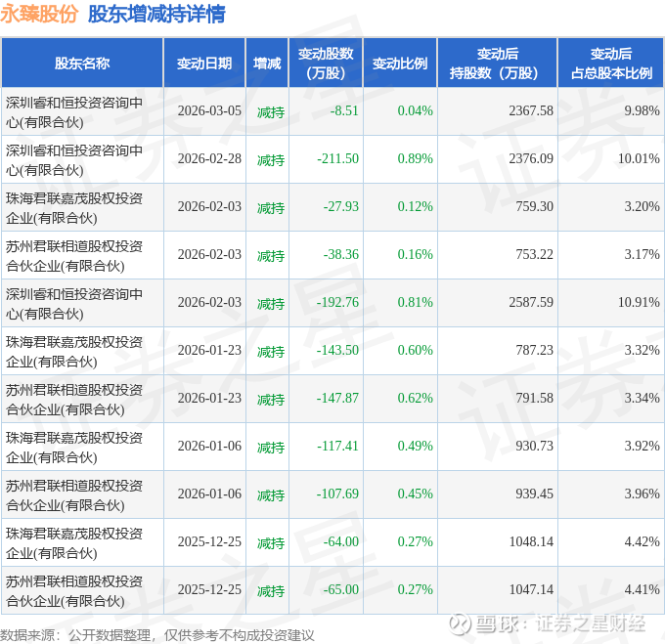
Task: Select the 股东名称 column header
Action: pos(82,63)
